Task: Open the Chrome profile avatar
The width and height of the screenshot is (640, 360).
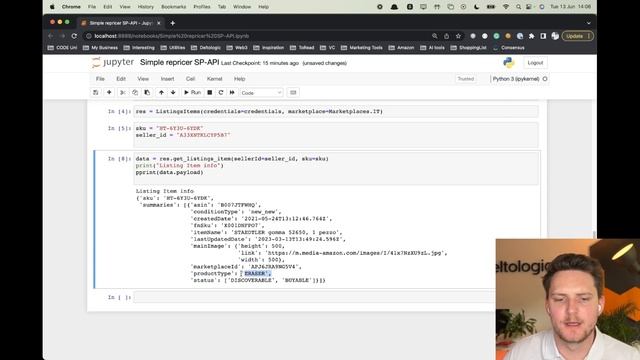Action: tap(555, 36)
